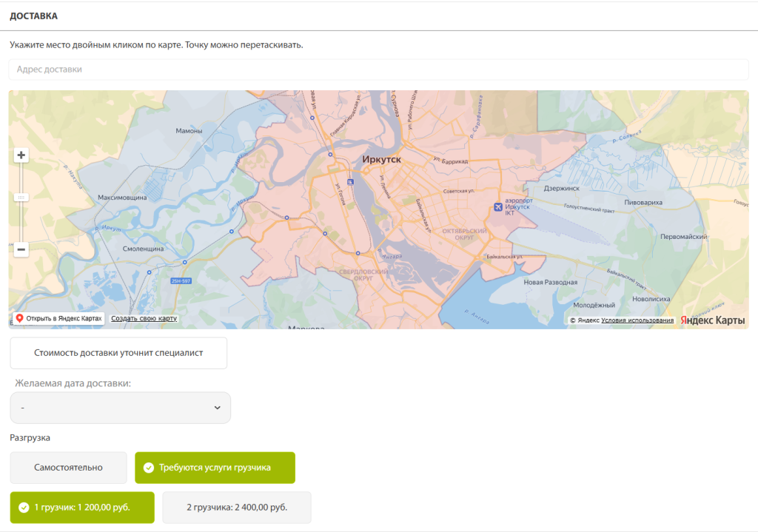Click Молодёжный label on map
758x532 pixels.
(x=594, y=305)
